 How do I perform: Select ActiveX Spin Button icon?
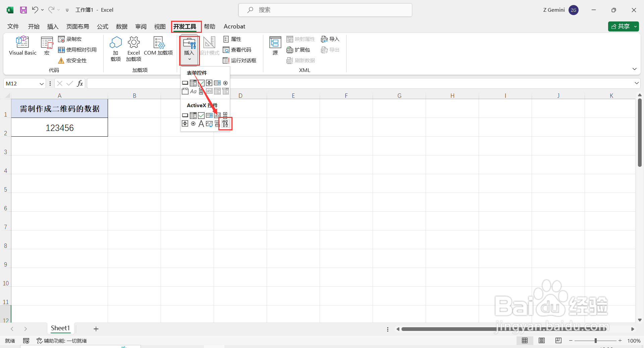(185, 124)
